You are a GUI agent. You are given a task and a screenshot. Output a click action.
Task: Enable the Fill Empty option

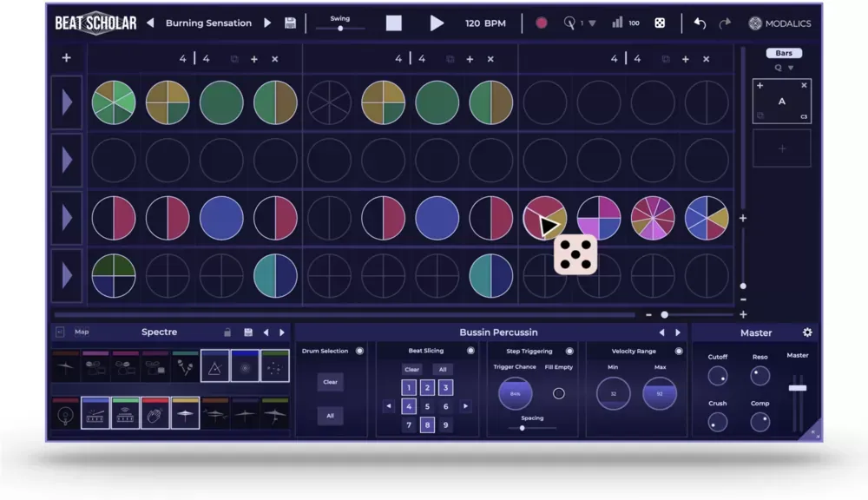tap(559, 393)
